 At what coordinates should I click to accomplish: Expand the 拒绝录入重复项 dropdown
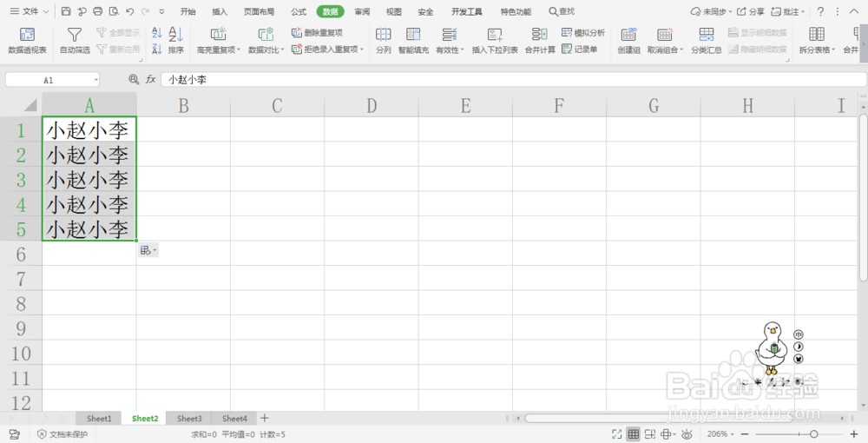pos(362,50)
